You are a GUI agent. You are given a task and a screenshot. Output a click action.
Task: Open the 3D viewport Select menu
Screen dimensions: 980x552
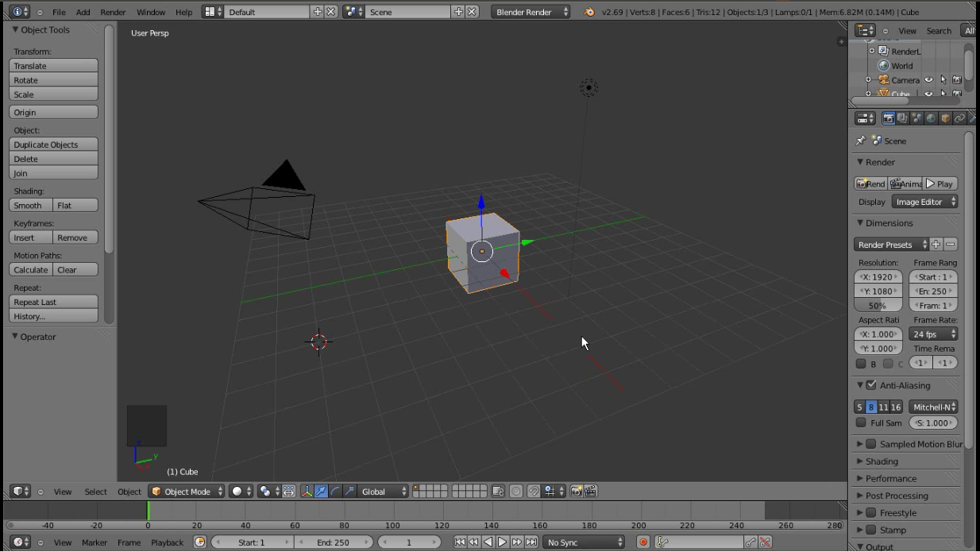coord(95,492)
